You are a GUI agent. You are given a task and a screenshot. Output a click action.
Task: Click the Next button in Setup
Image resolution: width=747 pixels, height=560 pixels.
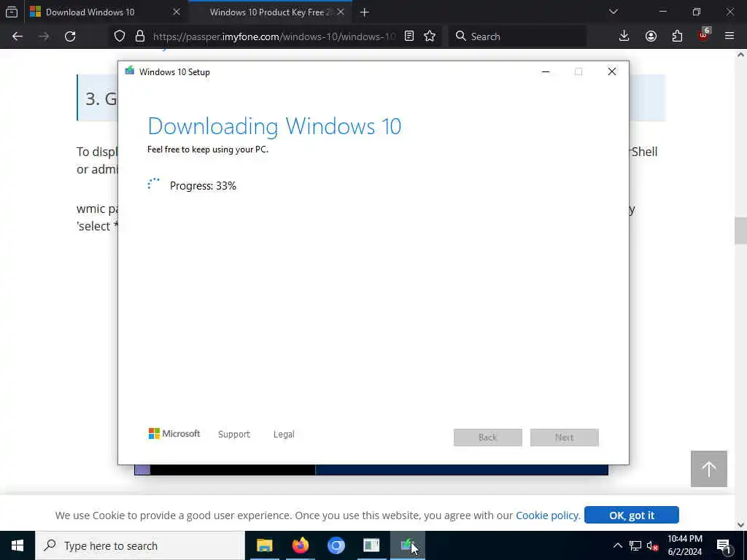(565, 437)
